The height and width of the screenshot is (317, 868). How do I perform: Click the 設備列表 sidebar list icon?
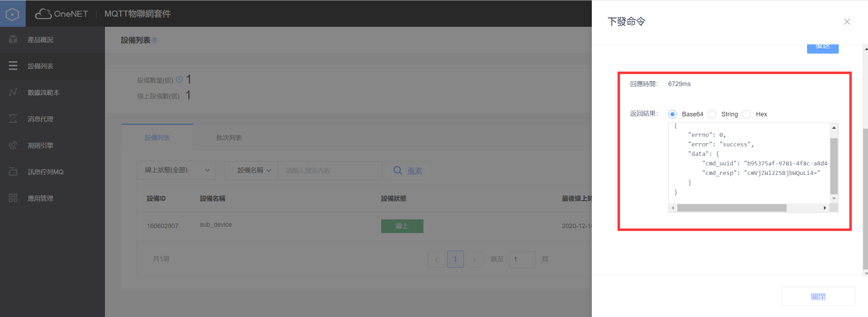coord(13,66)
